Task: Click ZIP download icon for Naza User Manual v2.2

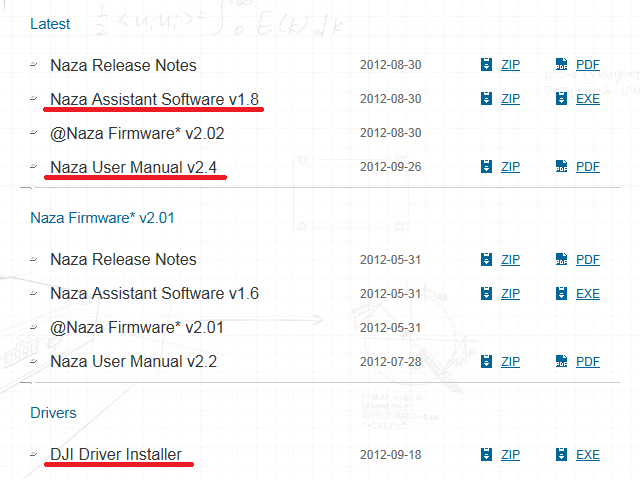Action: (486, 362)
